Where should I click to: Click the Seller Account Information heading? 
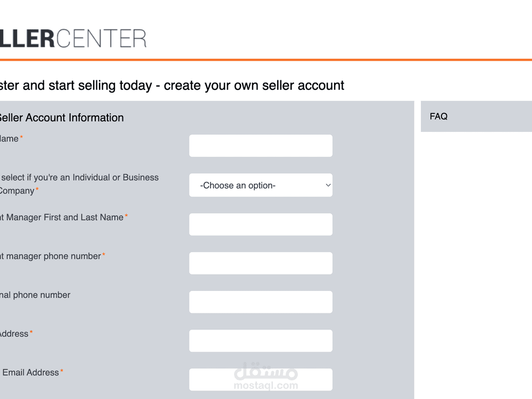point(61,118)
